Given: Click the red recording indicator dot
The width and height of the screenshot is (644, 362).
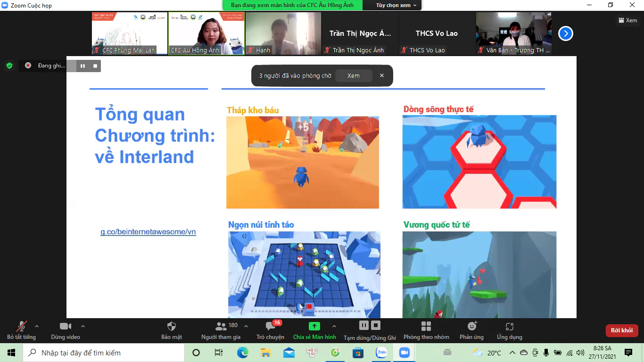Looking at the screenshot, I should 28,66.
